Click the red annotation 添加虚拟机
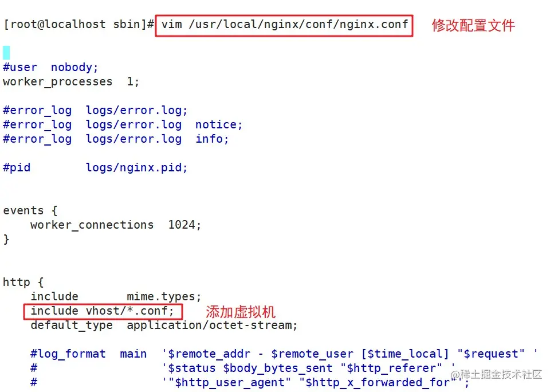Image resolution: width=554 pixels, height=392 pixels. tap(241, 312)
